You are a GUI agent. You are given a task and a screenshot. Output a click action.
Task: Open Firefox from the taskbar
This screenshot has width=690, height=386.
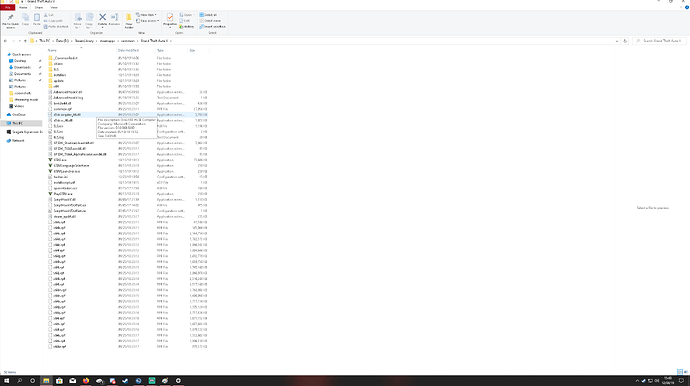tap(86, 381)
